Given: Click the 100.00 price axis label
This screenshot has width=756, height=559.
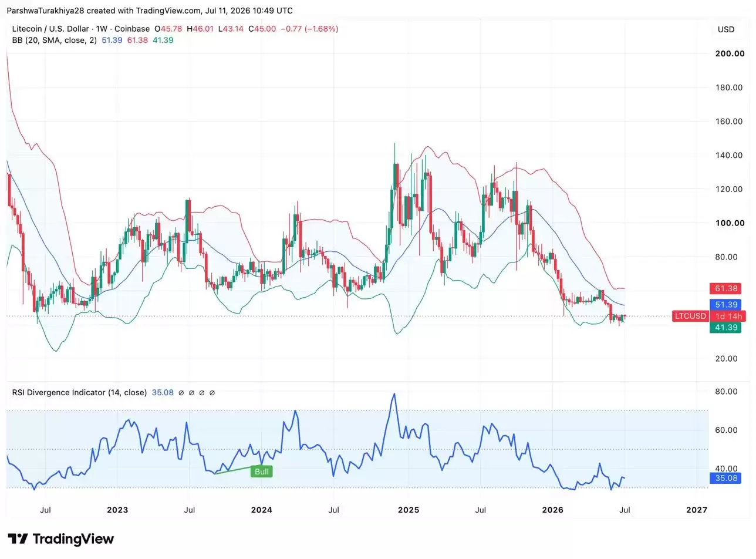Looking at the screenshot, I should tap(730, 223).
